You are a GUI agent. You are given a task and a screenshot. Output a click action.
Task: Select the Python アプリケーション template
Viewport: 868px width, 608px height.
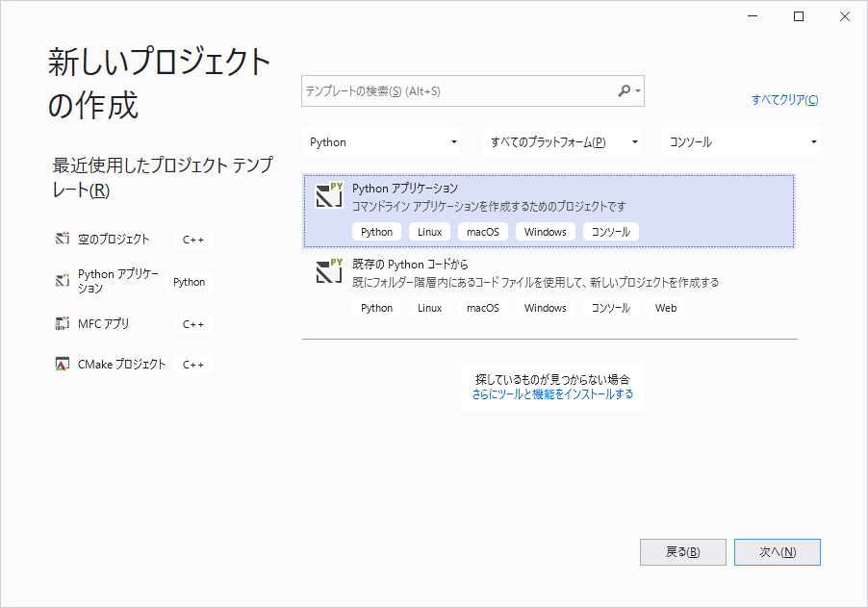coord(549,211)
